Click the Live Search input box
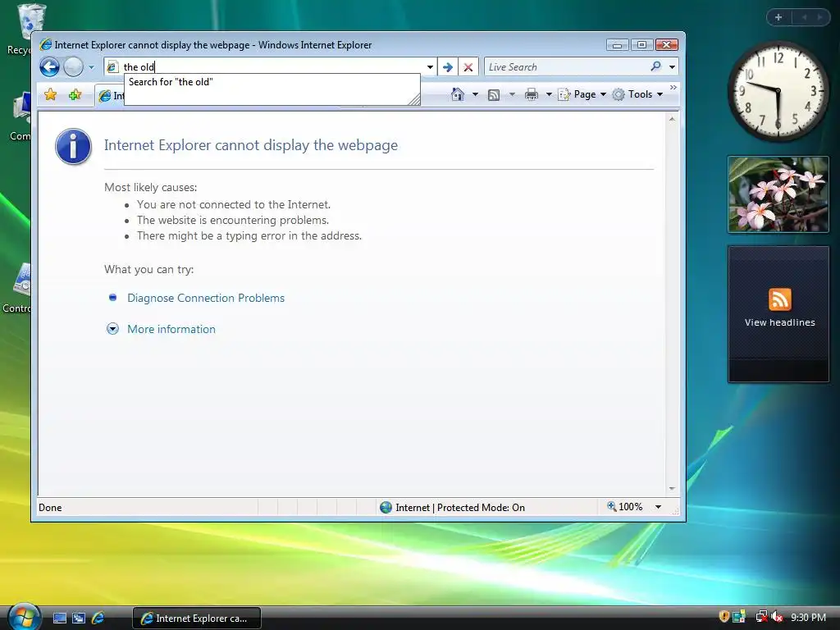The image size is (840, 630). click(x=565, y=67)
